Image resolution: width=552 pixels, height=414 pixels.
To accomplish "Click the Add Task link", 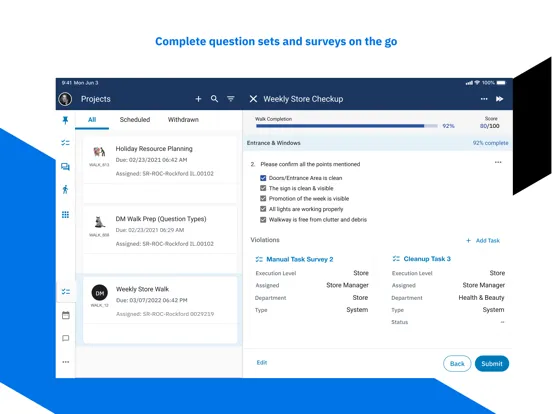I will tap(483, 240).
